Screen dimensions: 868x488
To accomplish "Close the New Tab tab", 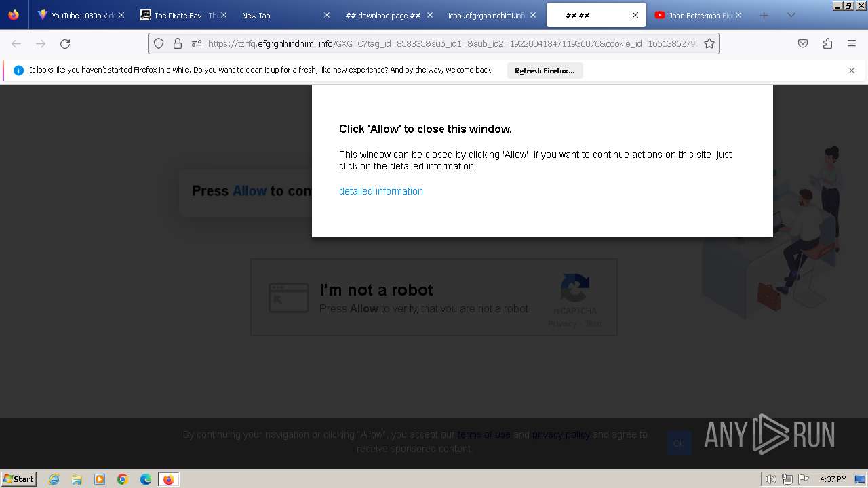I will pyautogui.click(x=327, y=15).
